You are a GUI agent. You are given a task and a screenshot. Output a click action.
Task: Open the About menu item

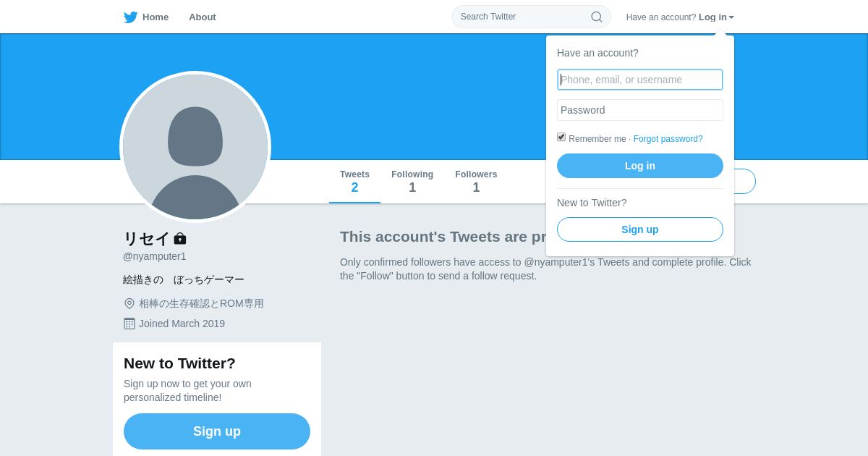(x=203, y=17)
